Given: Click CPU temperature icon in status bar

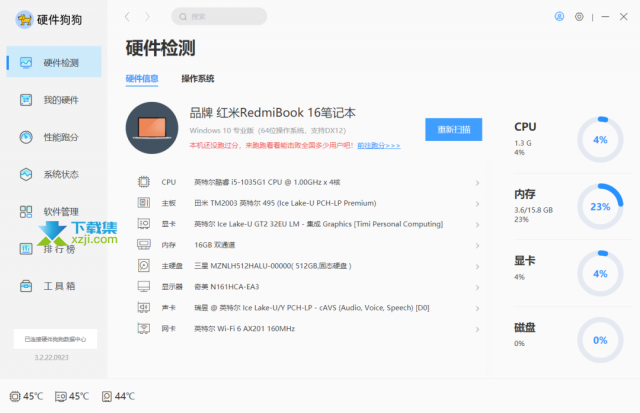Looking at the screenshot, I should tap(15, 396).
